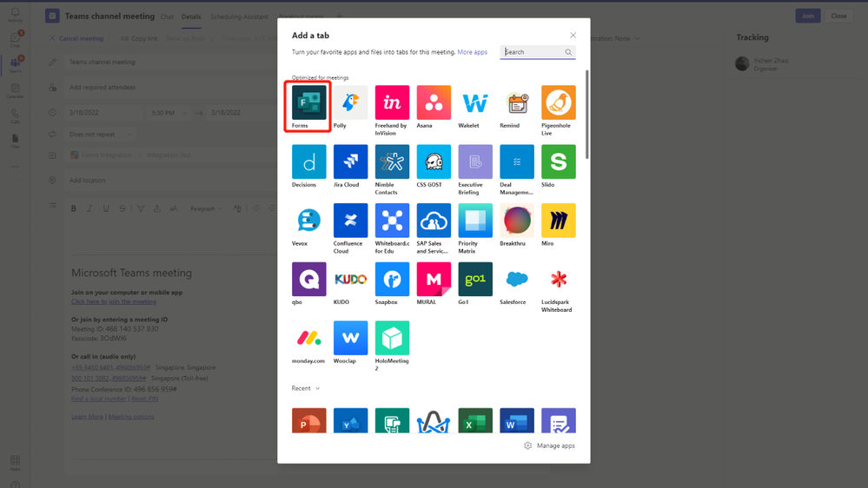Choose Pigeonhole Live app
Viewport: 868px width, 488px height.
558,103
